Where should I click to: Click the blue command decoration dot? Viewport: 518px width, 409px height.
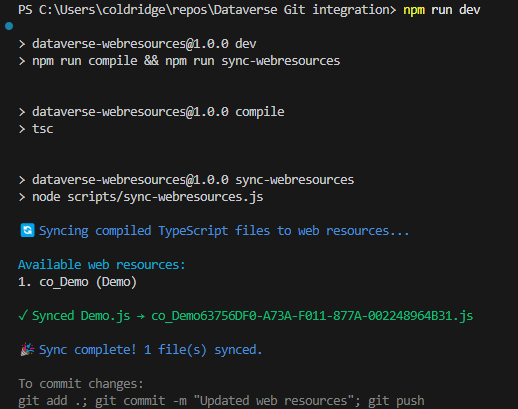(x=9, y=26)
